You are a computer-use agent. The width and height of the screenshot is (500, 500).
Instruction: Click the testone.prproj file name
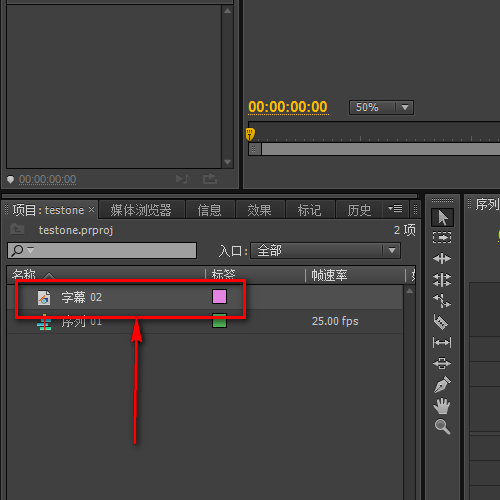tap(76, 230)
